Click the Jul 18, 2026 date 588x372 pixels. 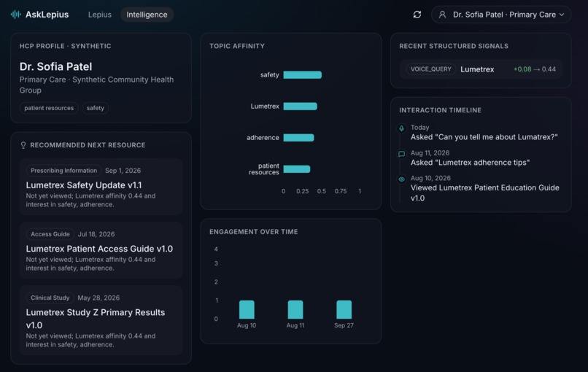tap(96, 234)
